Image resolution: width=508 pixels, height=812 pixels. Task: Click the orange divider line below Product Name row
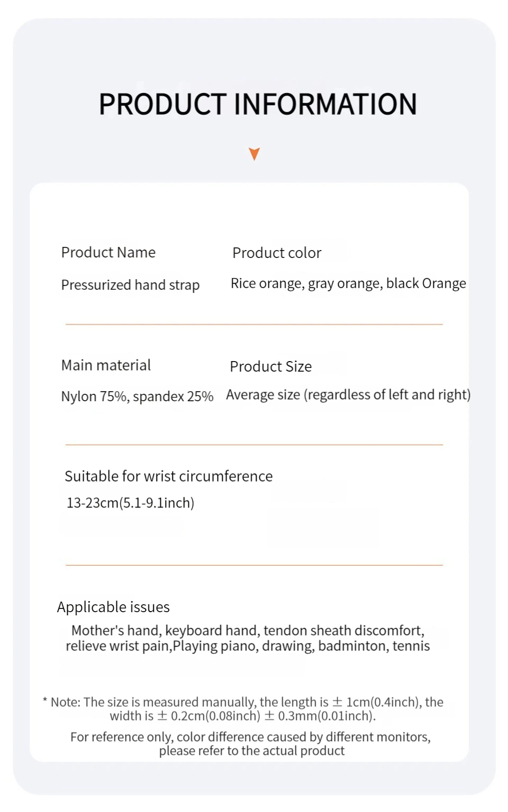(254, 324)
